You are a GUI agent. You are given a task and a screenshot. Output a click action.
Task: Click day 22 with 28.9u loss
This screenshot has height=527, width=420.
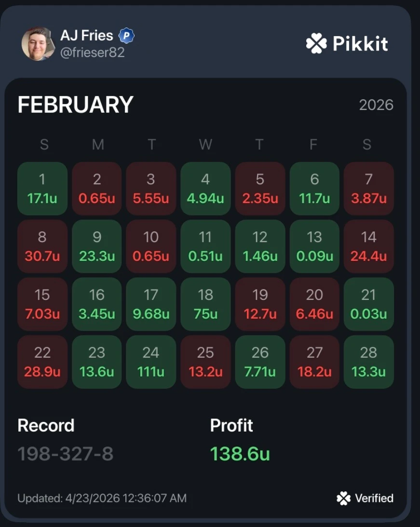point(42,362)
